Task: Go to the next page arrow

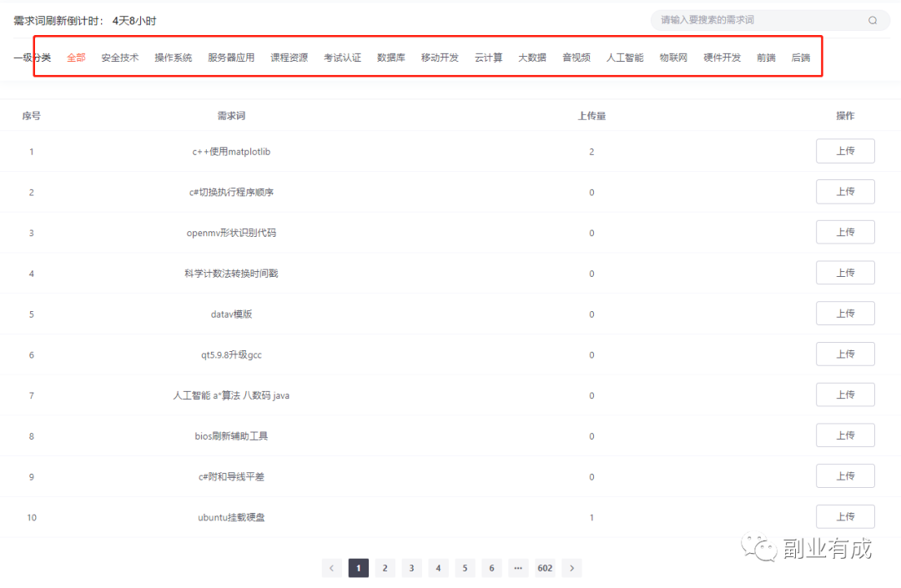Action: [x=571, y=568]
